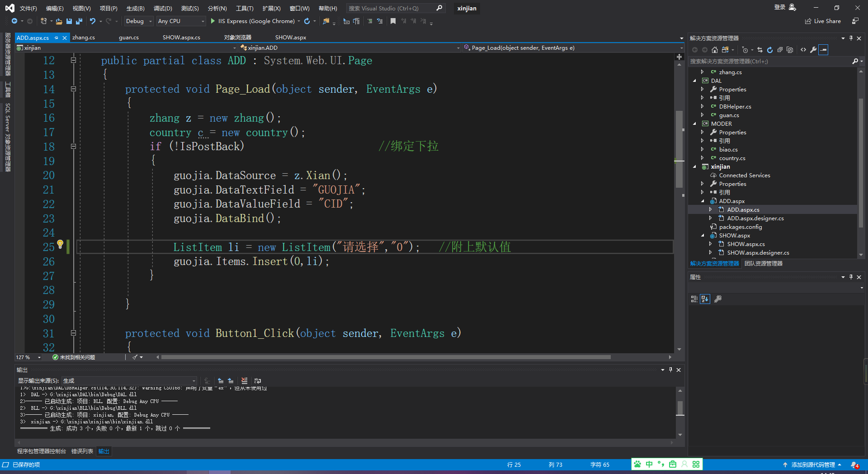Image resolution: width=868 pixels, height=474 pixels.
Task: Click Sync with Active Document arrows icon
Action: 760,50
